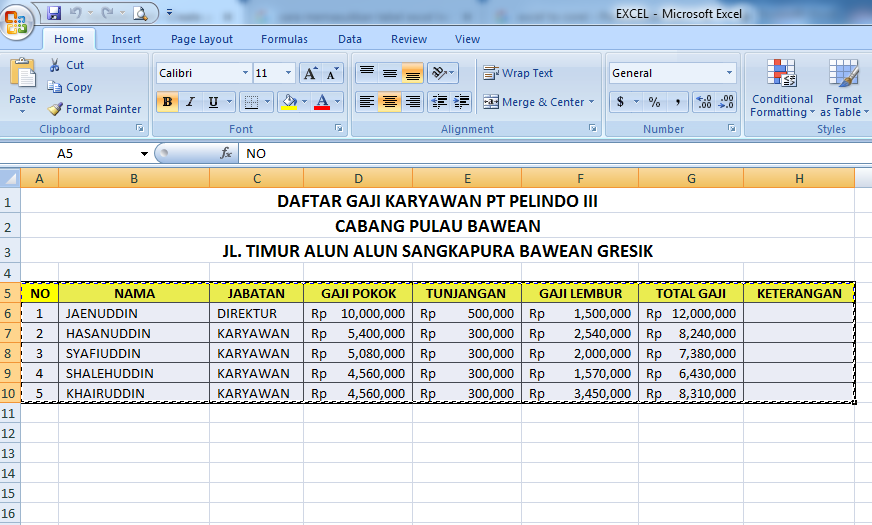This screenshot has width=872, height=525.
Task: Set Top Align vertical alignment
Action: (366, 73)
